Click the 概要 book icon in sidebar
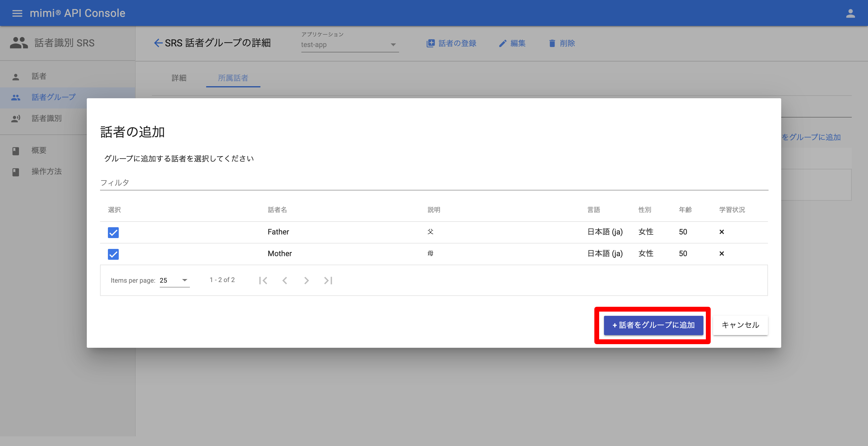Image resolution: width=868 pixels, height=446 pixels. pyautogui.click(x=15, y=151)
